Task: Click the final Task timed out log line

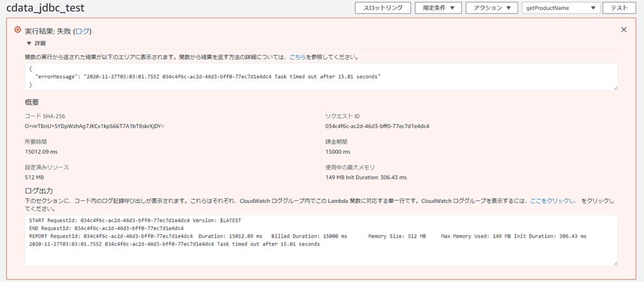Action: [x=174, y=244]
